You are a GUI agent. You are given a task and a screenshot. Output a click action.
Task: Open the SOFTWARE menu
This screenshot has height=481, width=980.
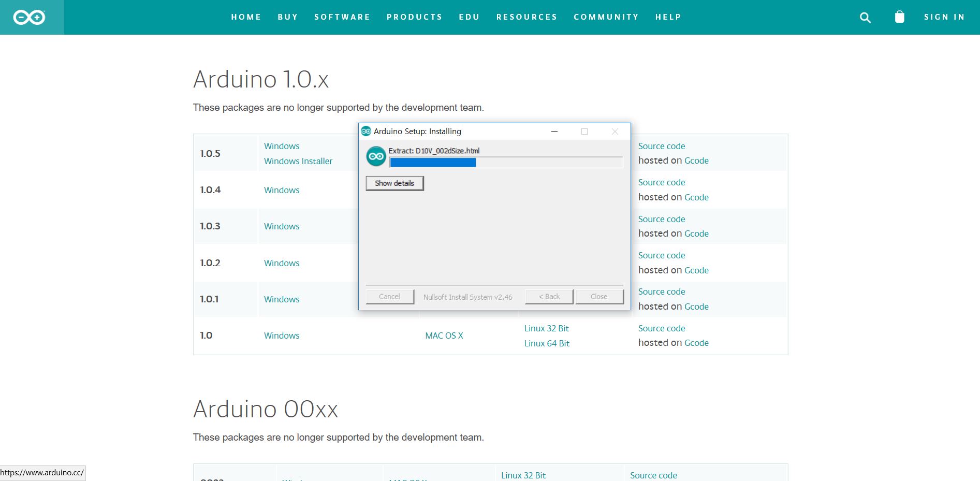[342, 17]
